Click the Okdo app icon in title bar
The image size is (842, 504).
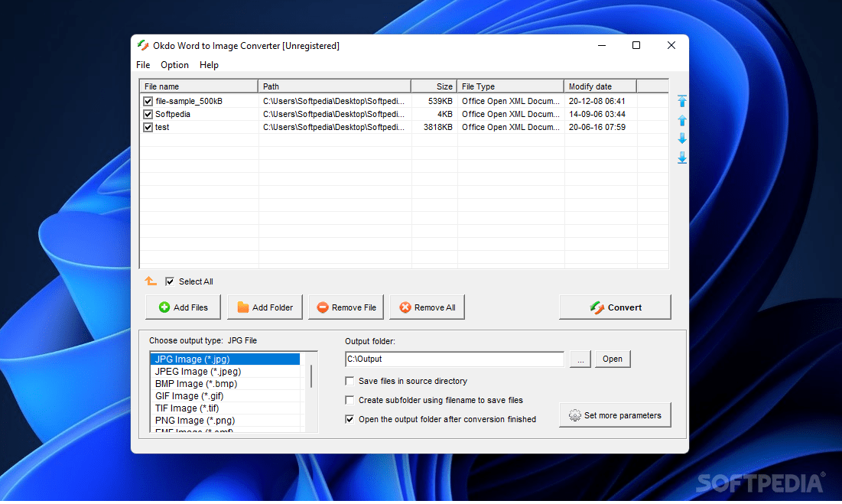[143, 46]
